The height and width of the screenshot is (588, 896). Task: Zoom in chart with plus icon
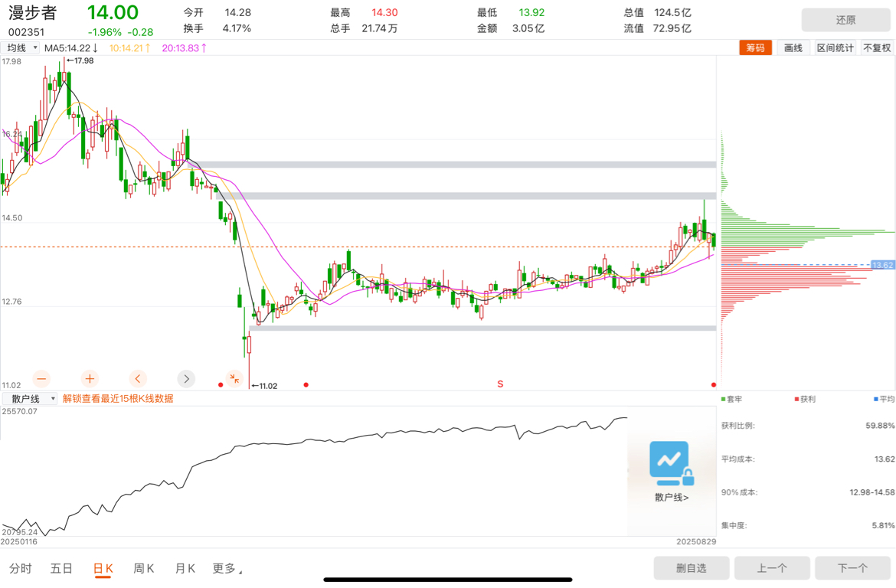[90, 378]
